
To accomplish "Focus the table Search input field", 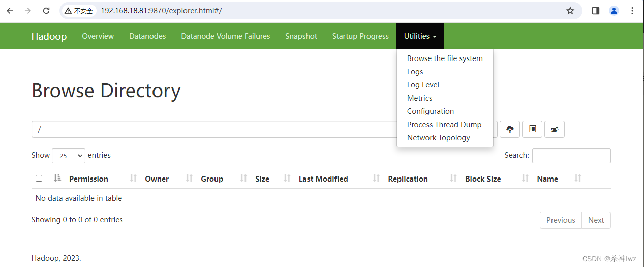I will tap(571, 156).
